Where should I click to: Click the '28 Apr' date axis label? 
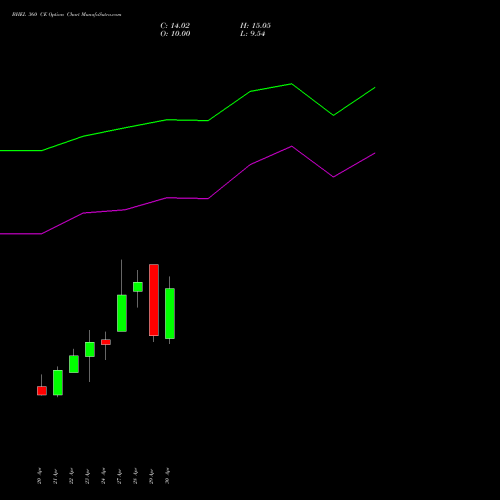tap(135, 476)
